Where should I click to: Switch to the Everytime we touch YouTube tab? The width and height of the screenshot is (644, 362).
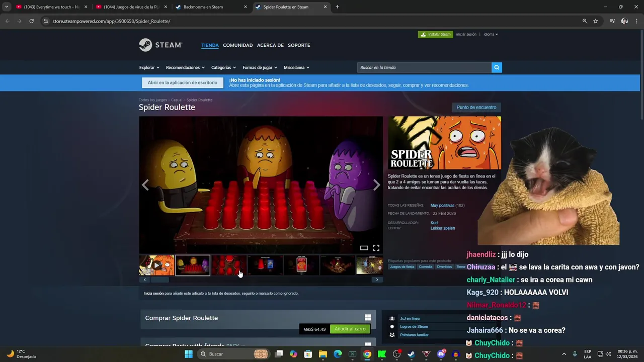tap(51, 7)
